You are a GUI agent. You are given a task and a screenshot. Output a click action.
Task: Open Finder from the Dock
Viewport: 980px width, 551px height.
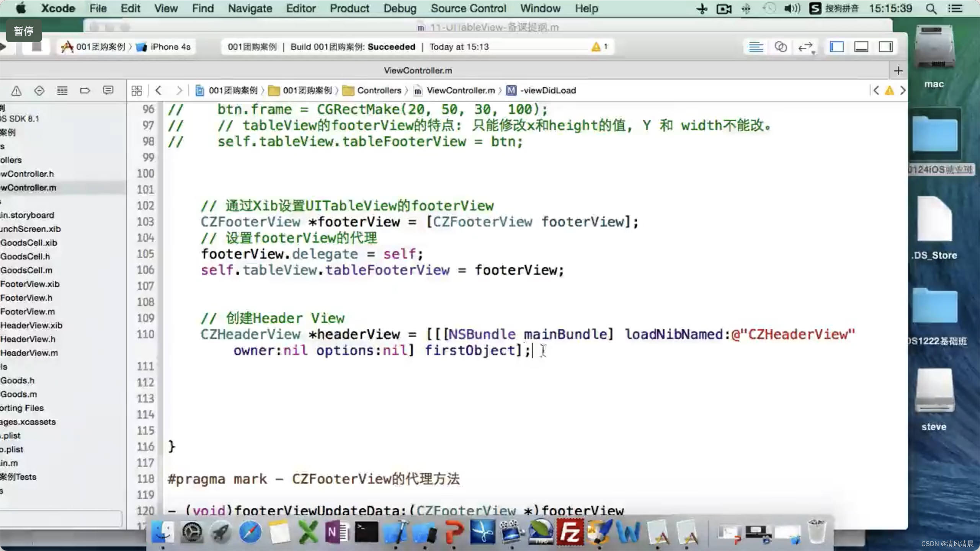pos(163,532)
